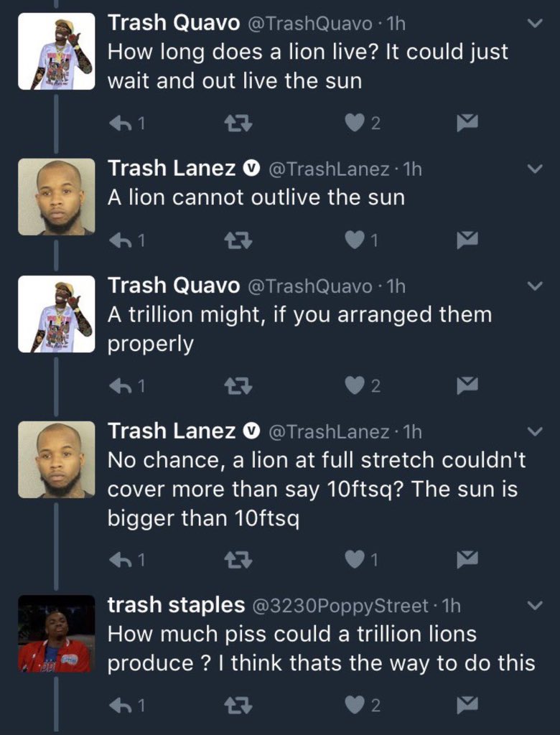The image size is (560, 735).
Task: Open chevron menu on trash staples tweet
Action: 535,605
